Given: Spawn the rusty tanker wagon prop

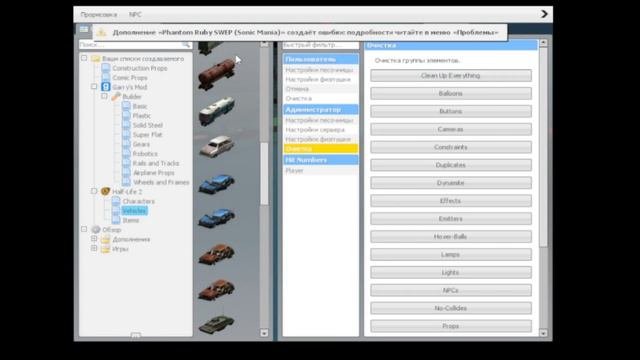Looking at the screenshot, I should pos(217,74).
